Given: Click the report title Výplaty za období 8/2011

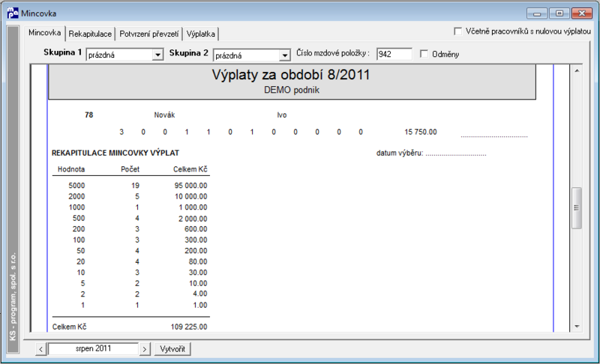Looking at the screenshot, I should 291,74.
